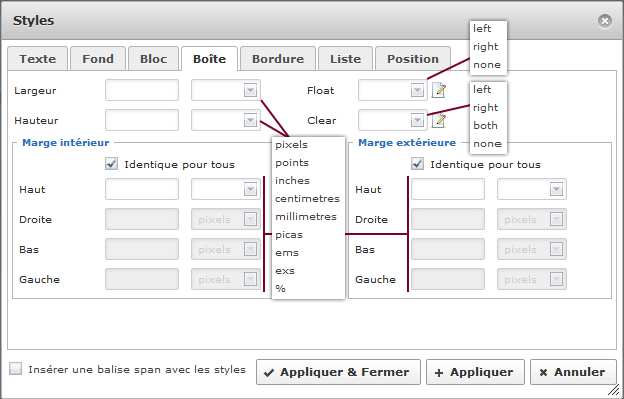Enable Insérer une balise span avec les styles
Image resolution: width=624 pixels, height=399 pixels.
coord(16,369)
